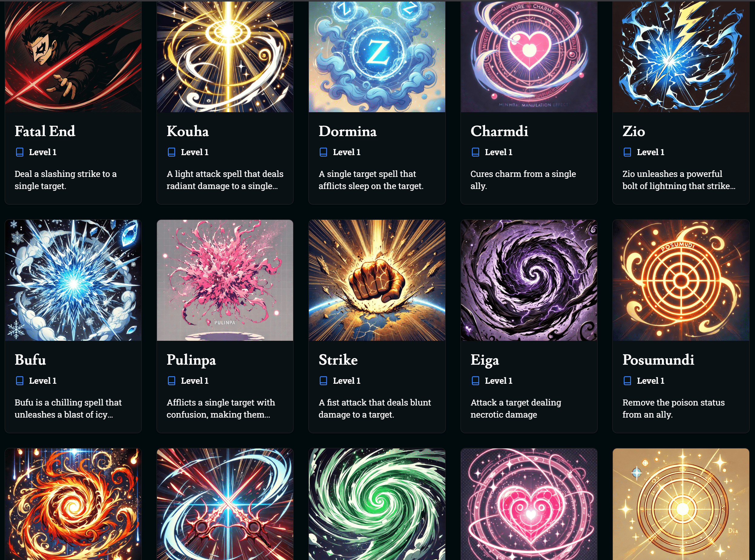
Task: Click the book icon under Charmdi title
Action: pyautogui.click(x=475, y=152)
